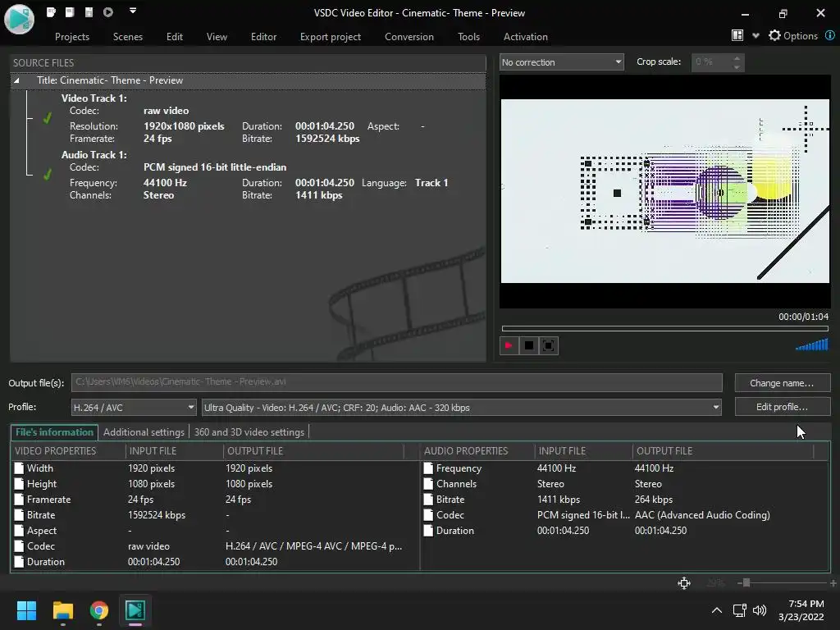Image resolution: width=840 pixels, height=630 pixels.
Task: Click the AUDIO PROPERTIES column header
Action: [477, 451]
